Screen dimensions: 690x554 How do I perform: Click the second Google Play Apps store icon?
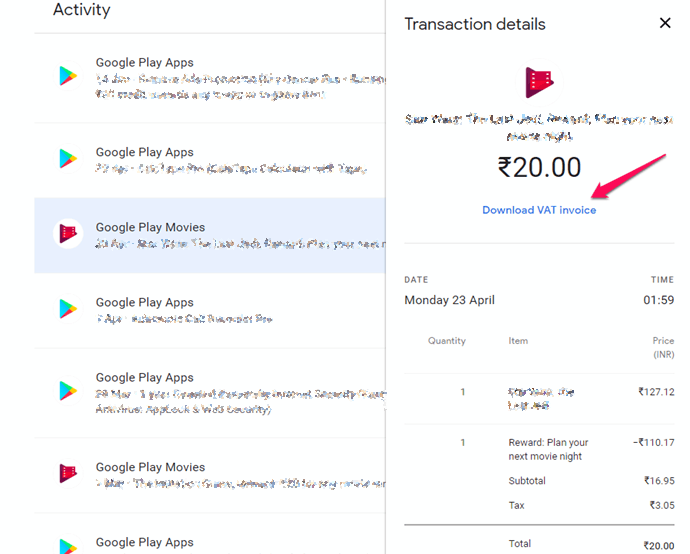coord(68,158)
